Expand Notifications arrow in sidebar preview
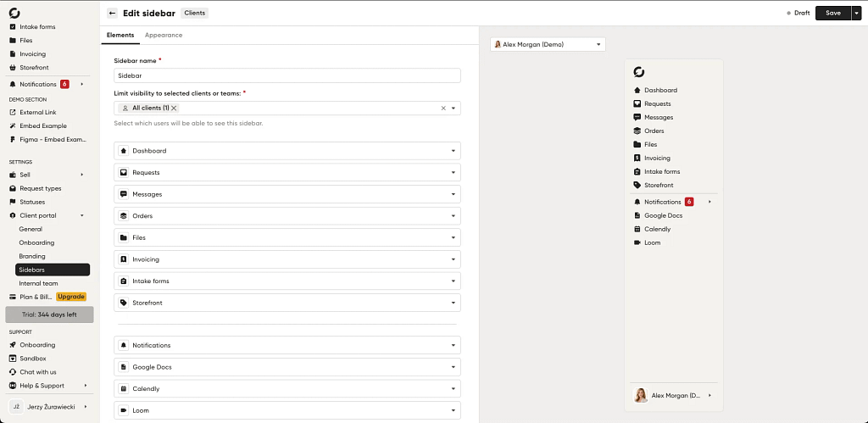 click(x=709, y=202)
